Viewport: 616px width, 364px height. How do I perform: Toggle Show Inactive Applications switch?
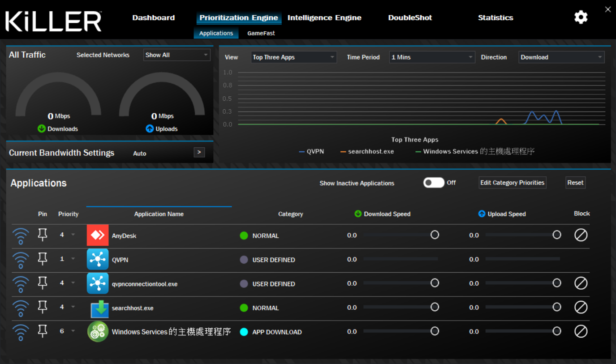434,183
